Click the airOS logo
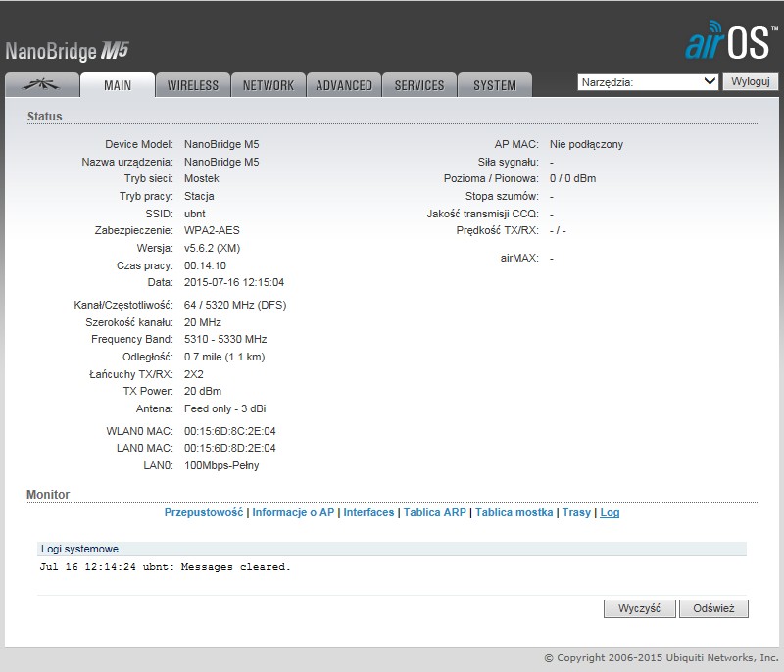This screenshot has width=784, height=672. tap(731, 40)
